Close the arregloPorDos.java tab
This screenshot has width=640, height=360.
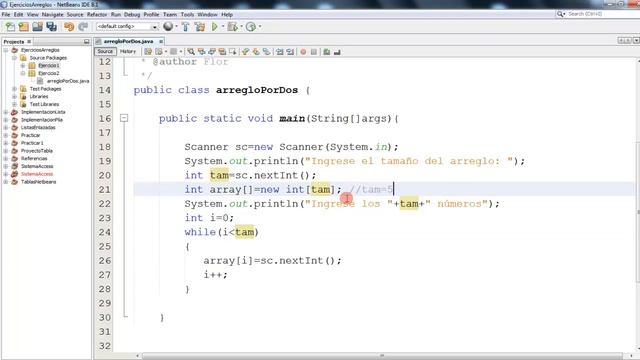(161, 41)
